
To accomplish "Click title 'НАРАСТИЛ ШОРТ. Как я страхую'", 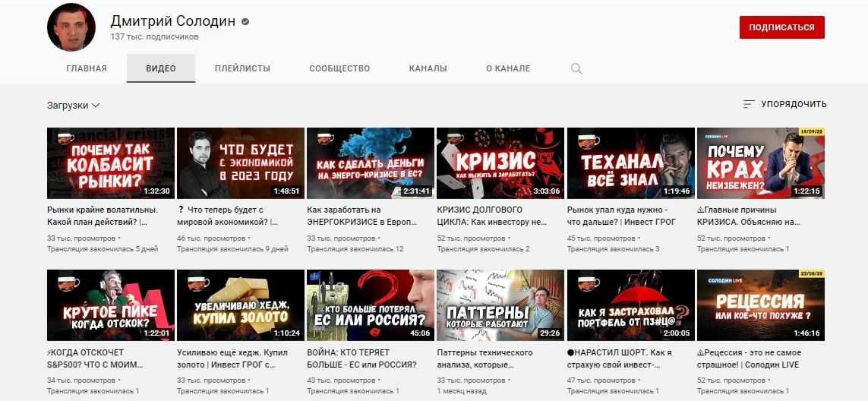I will [620, 359].
